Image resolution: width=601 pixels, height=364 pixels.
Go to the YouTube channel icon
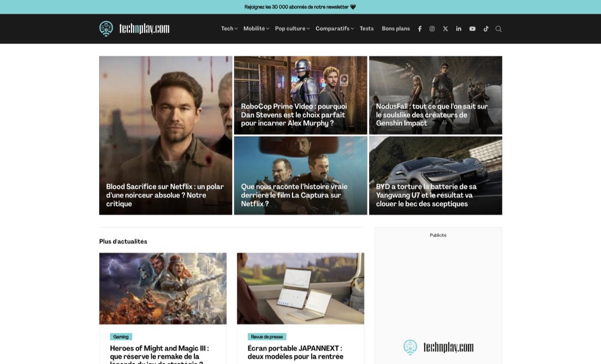[472, 29]
